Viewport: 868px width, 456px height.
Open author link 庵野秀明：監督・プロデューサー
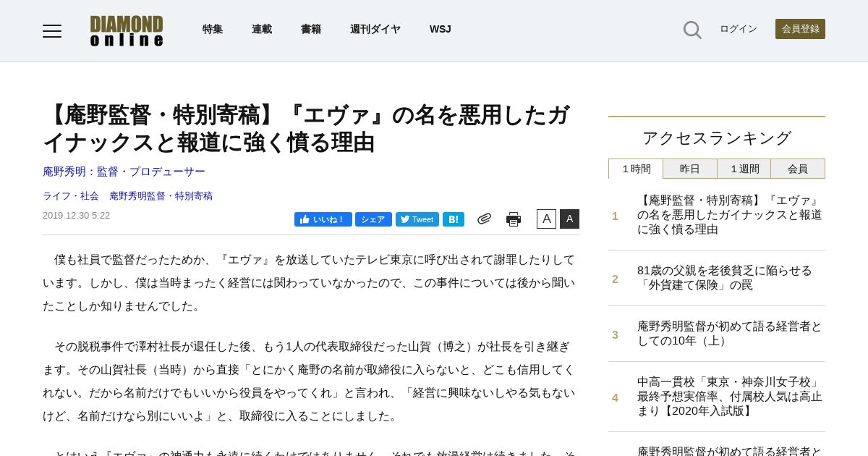124,172
